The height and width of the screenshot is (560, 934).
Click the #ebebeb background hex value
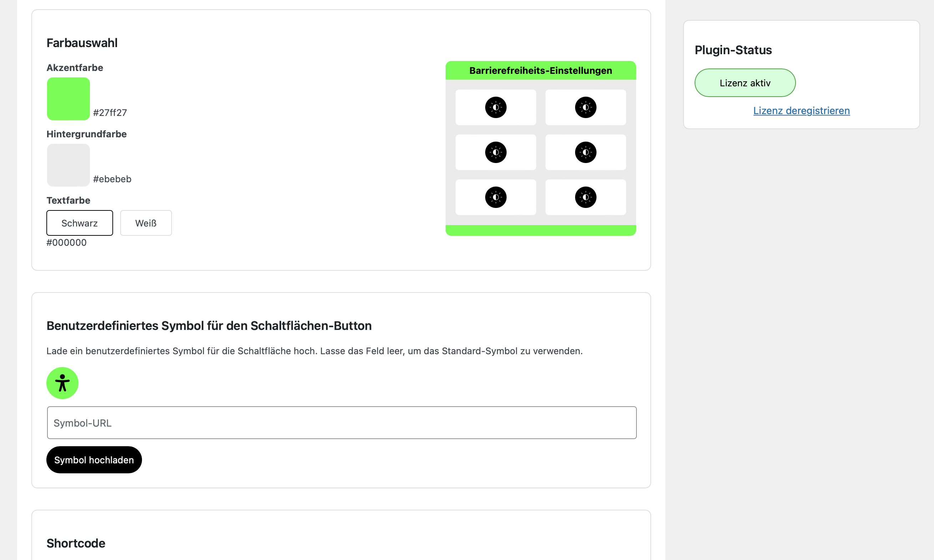click(x=112, y=179)
